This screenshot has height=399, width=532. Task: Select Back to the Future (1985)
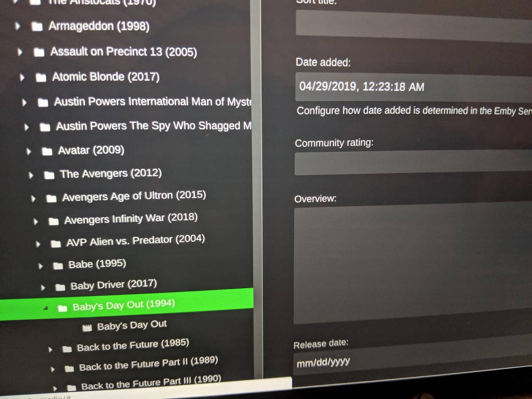133,345
